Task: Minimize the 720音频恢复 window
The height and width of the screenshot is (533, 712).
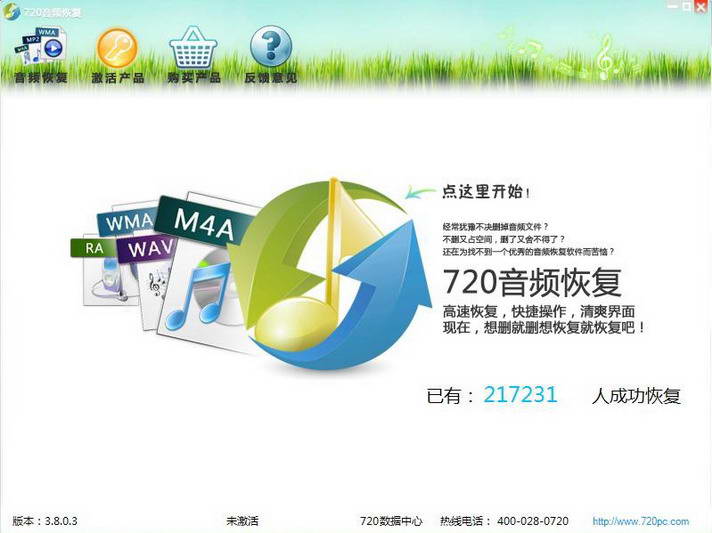Action: coord(674,6)
